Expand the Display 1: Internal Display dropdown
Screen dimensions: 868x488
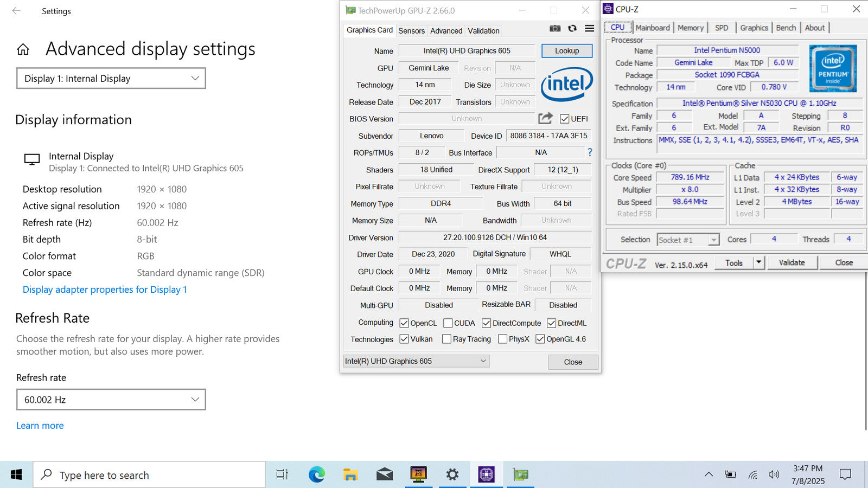coord(111,79)
